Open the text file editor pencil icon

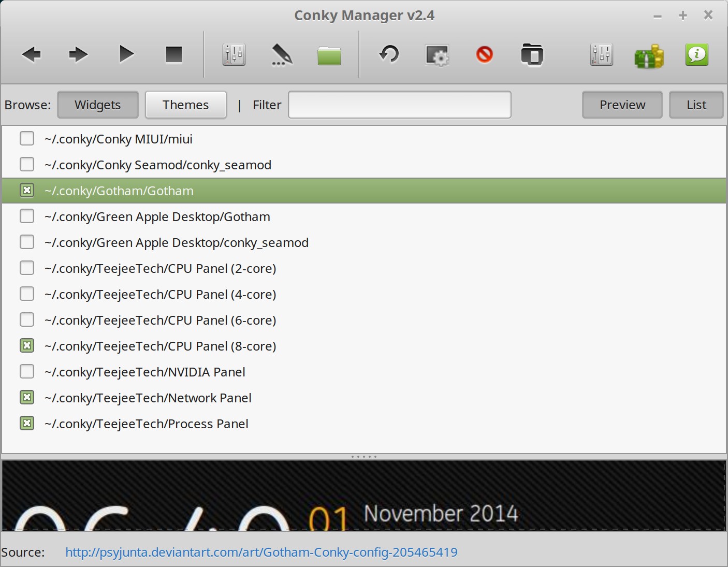(282, 54)
